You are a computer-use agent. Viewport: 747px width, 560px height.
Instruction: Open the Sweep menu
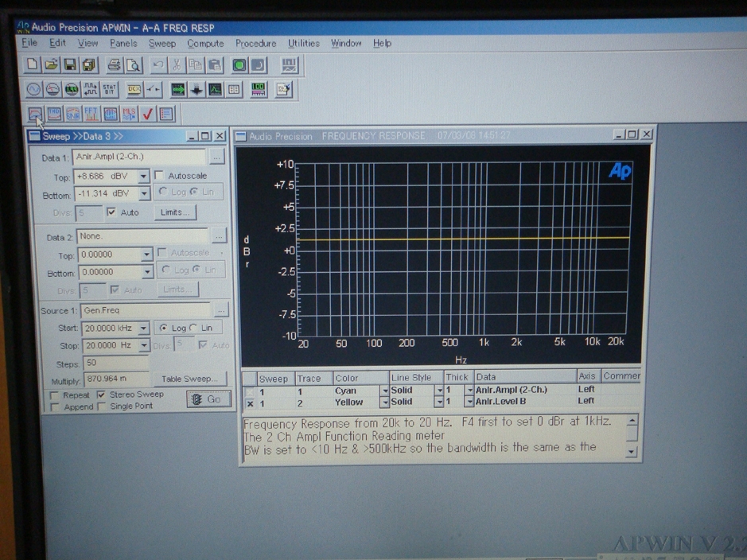[162, 43]
